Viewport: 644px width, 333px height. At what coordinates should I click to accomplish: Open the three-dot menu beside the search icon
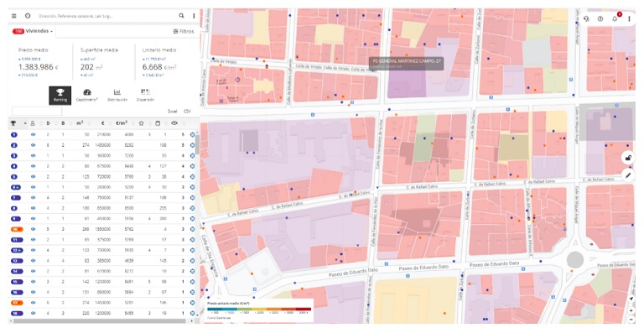click(x=194, y=16)
